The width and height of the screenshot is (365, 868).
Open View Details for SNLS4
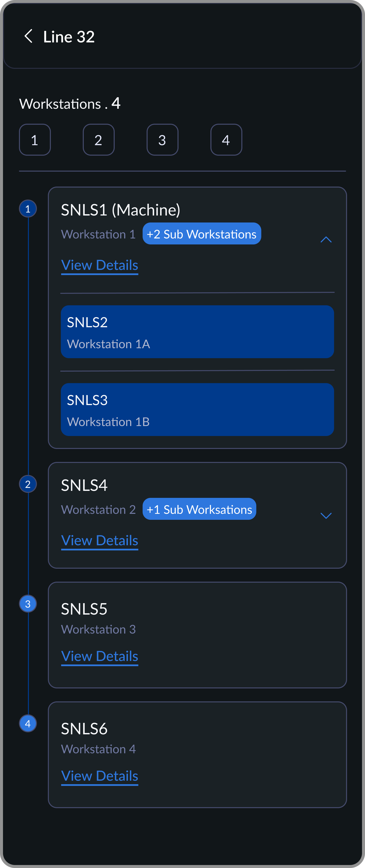coord(100,540)
